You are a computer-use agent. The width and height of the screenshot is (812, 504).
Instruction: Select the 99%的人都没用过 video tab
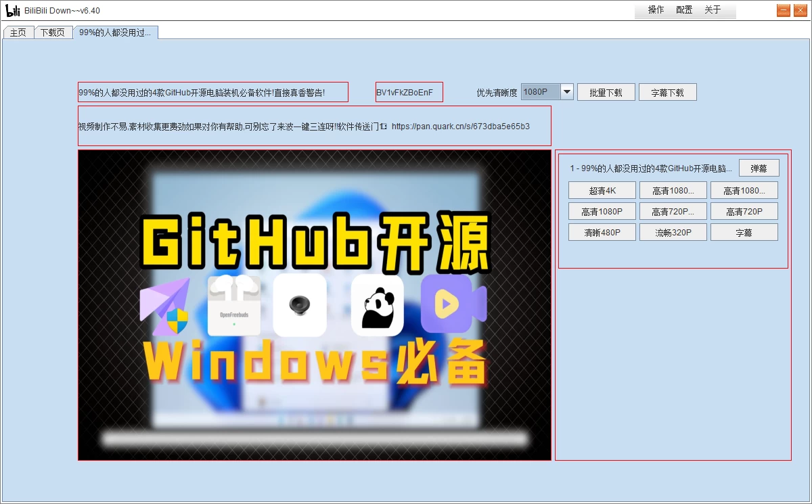tap(116, 31)
